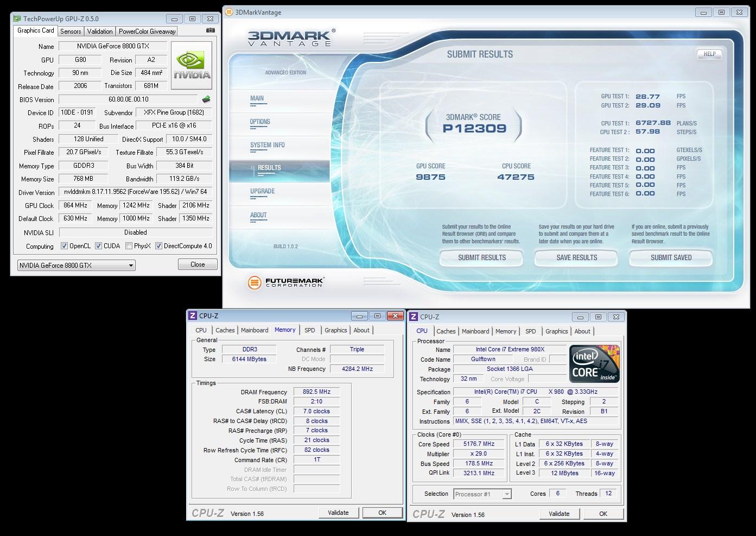
Task: Select the Graphics Card tab in GPU-Z
Action: point(36,30)
